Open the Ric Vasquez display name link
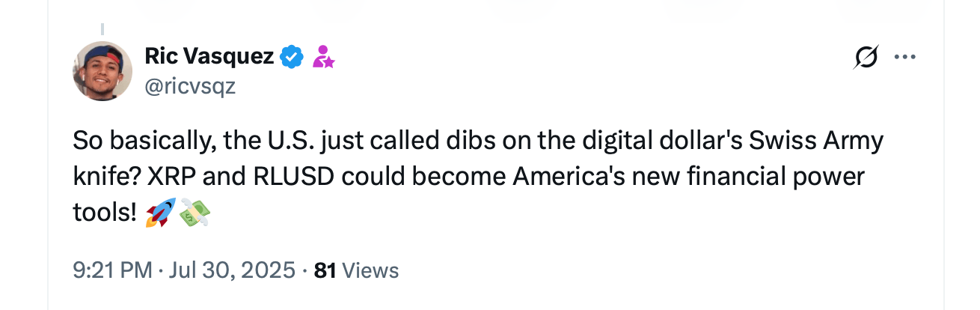Viewport: 980px width, 310px height. (x=209, y=55)
